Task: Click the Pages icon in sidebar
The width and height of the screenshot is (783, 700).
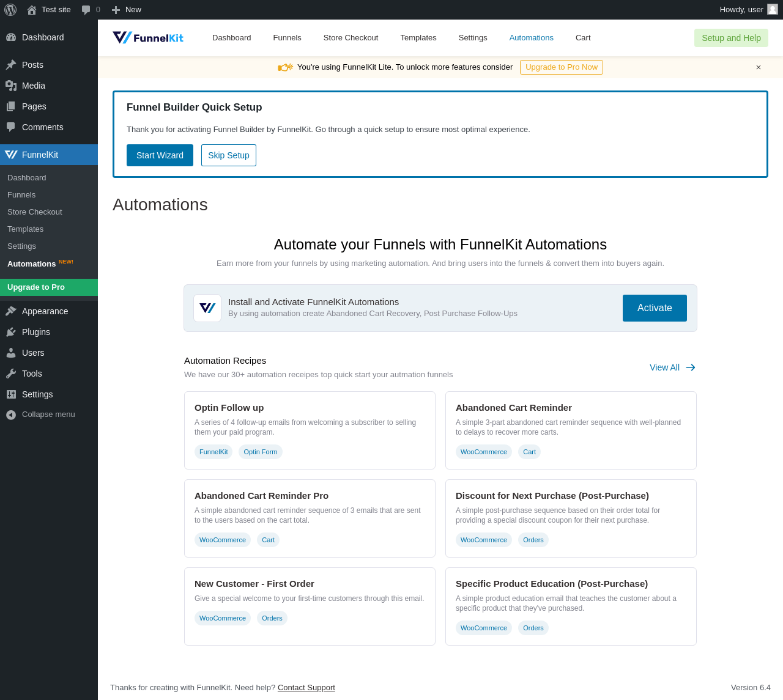Action: [11, 106]
